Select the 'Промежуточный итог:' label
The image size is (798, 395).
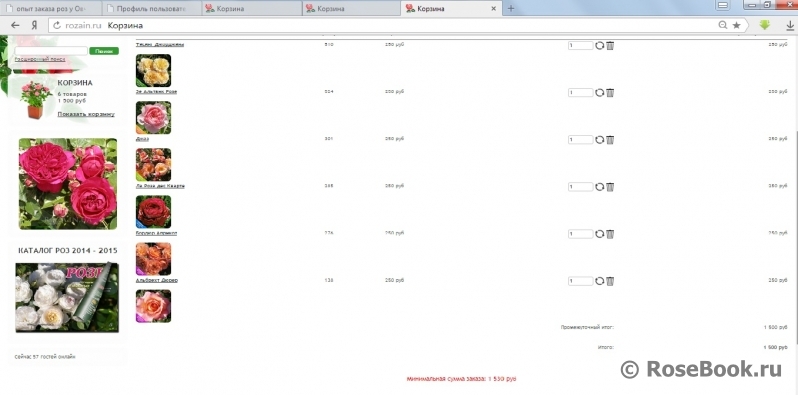(x=587, y=327)
